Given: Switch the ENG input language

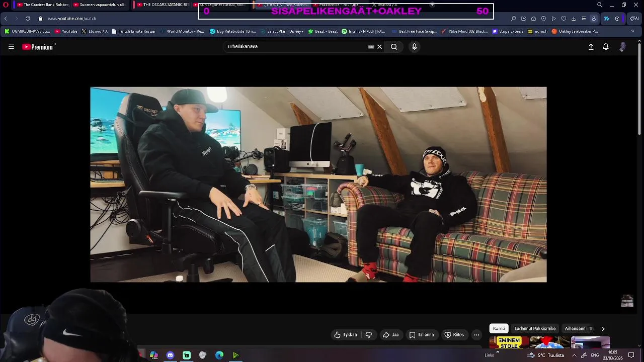Looking at the screenshot, I should 595,355.
